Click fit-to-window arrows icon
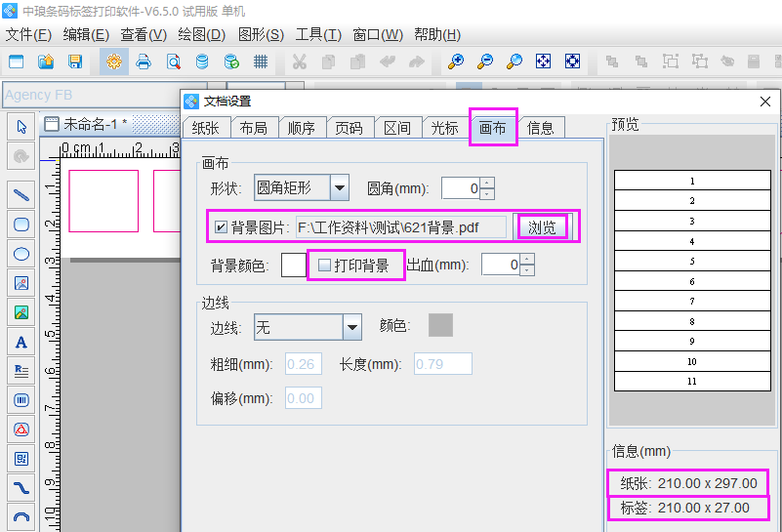This screenshot has height=532, width=782. point(543,61)
